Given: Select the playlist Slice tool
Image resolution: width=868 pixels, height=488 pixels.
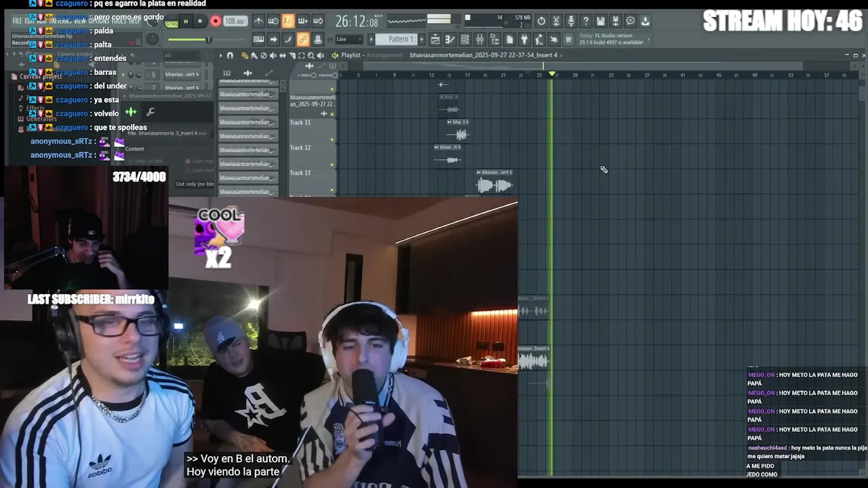Looking at the screenshot, I should [292, 56].
